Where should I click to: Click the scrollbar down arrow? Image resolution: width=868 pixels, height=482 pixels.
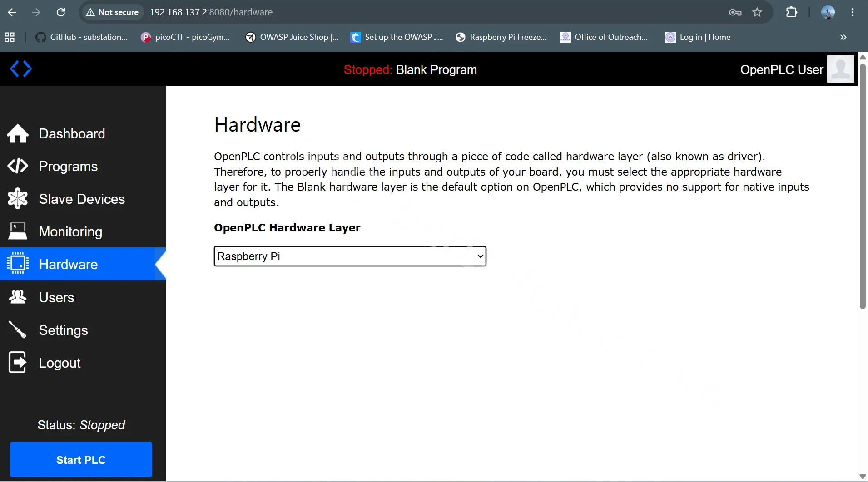[x=863, y=476]
